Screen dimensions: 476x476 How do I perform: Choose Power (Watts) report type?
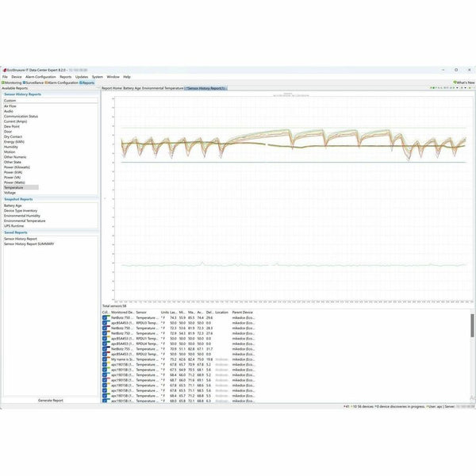coord(14,182)
